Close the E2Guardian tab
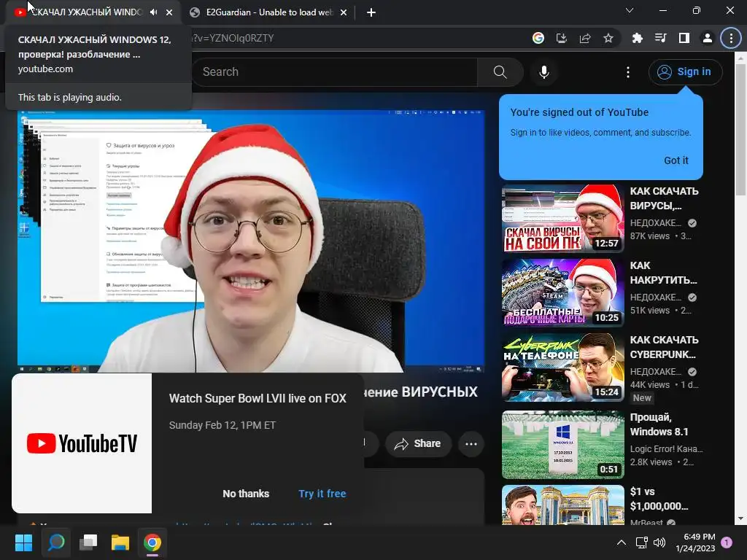This screenshot has height=560, width=747. pyautogui.click(x=344, y=12)
